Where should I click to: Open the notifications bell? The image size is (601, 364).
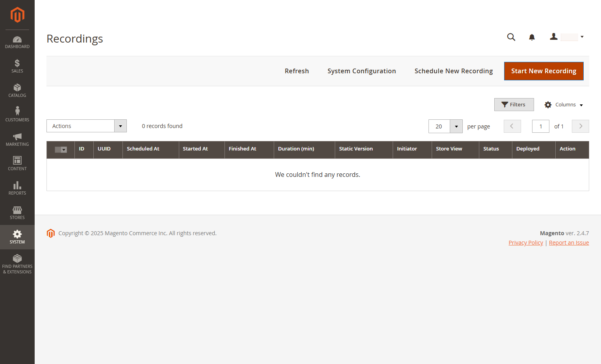click(x=532, y=37)
